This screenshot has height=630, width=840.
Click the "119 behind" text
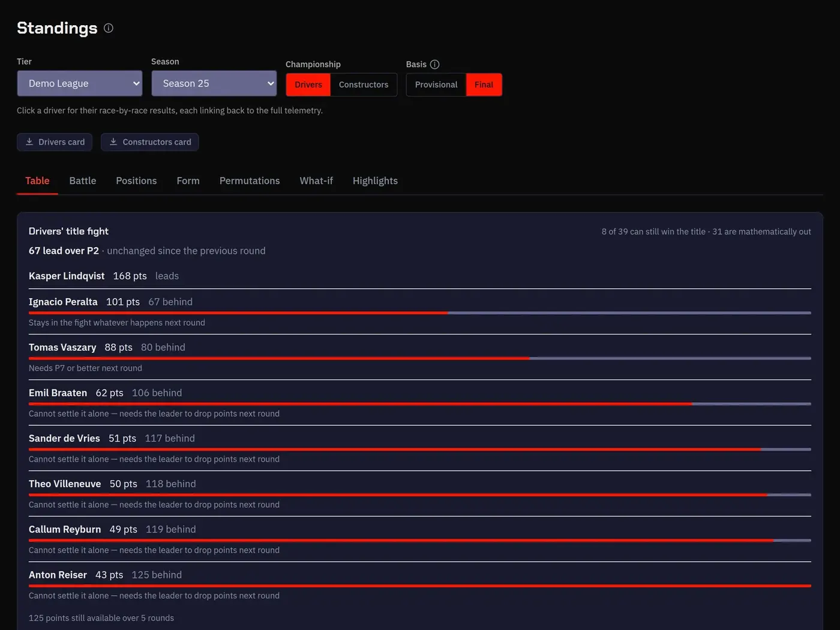170,530
